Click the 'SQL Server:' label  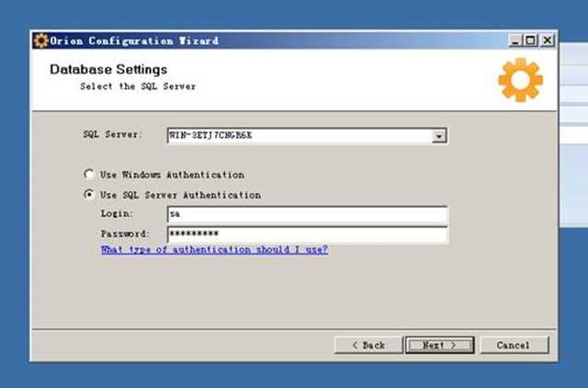tap(112, 134)
